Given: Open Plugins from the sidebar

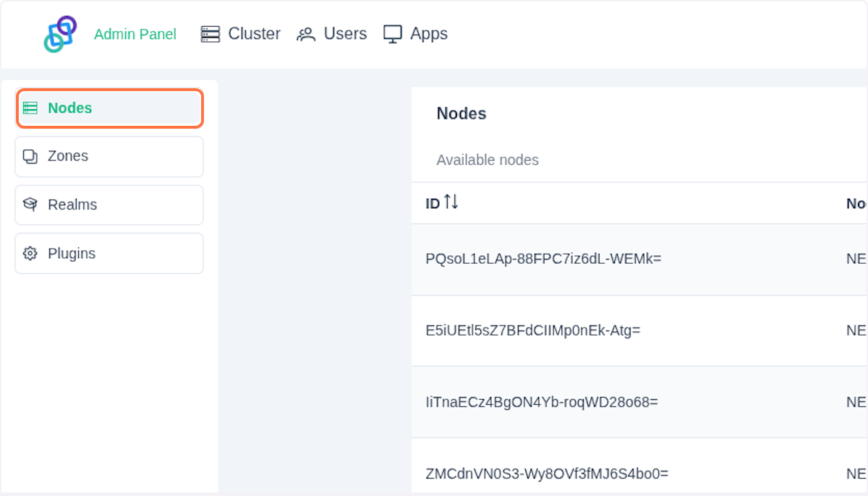Looking at the screenshot, I should (72, 254).
